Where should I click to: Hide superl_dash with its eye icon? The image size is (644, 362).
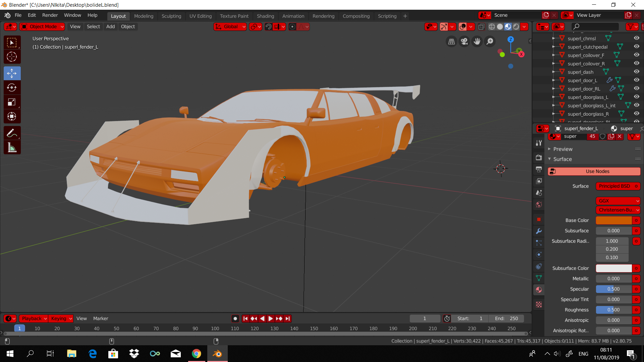pyautogui.click(x=636, y=71)
